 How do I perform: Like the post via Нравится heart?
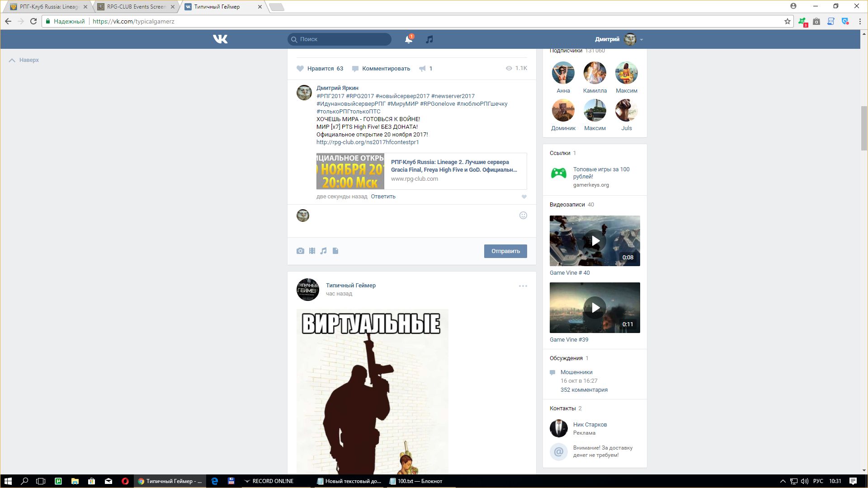[x=300, y=69]
